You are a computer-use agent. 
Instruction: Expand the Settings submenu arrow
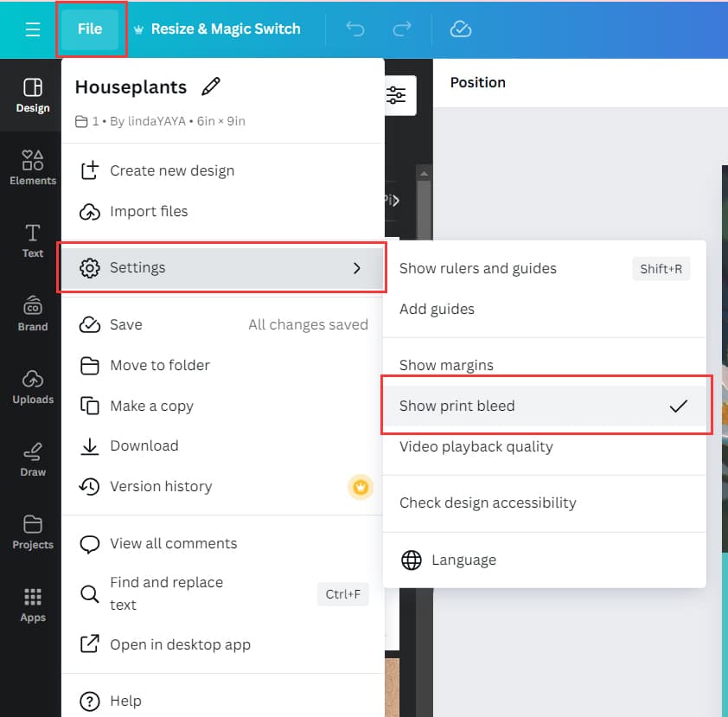(356, 268)
